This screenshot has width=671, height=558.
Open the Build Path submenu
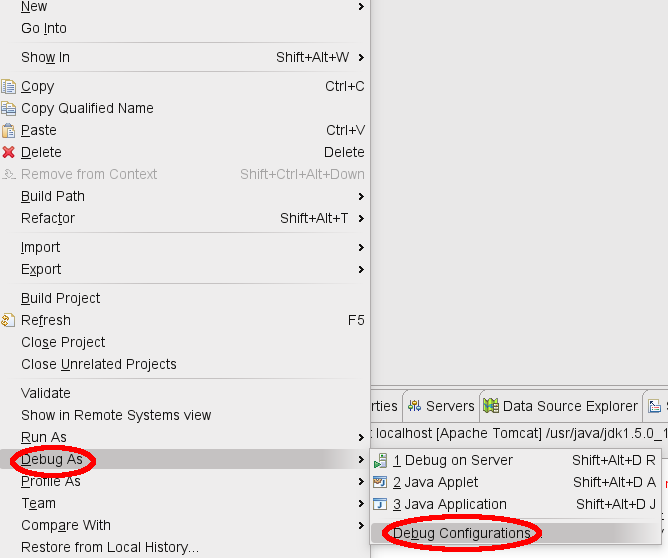pos(361,197)
